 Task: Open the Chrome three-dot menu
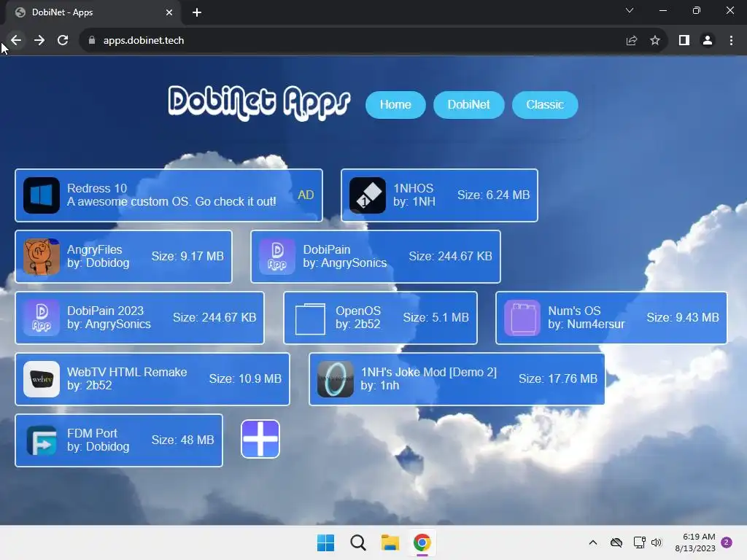tap(731, 41)
